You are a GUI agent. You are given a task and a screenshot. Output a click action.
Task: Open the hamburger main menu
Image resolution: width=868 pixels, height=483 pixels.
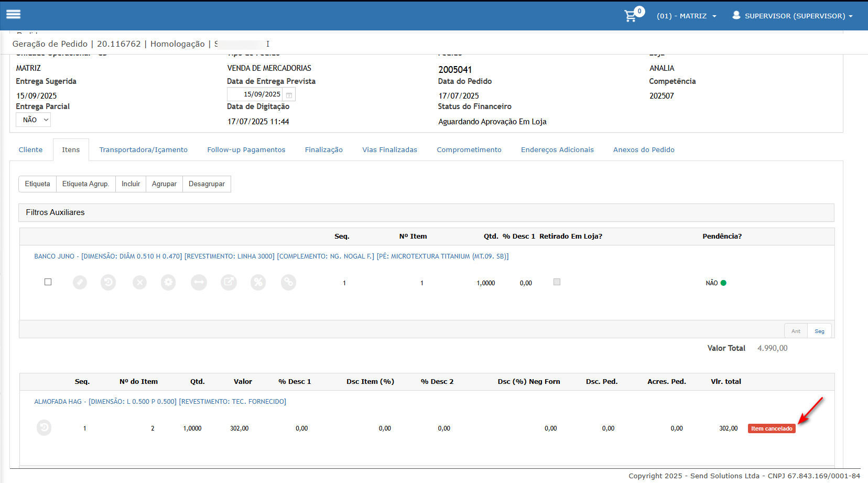[13, 14]
